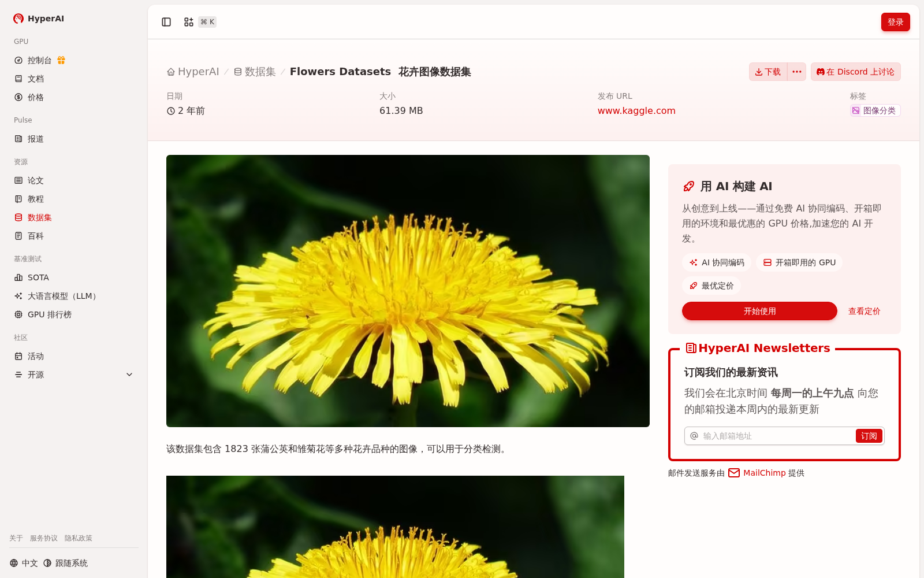
Task: Open the www.kaggle.com publish URL
Action: pos(636,110)
